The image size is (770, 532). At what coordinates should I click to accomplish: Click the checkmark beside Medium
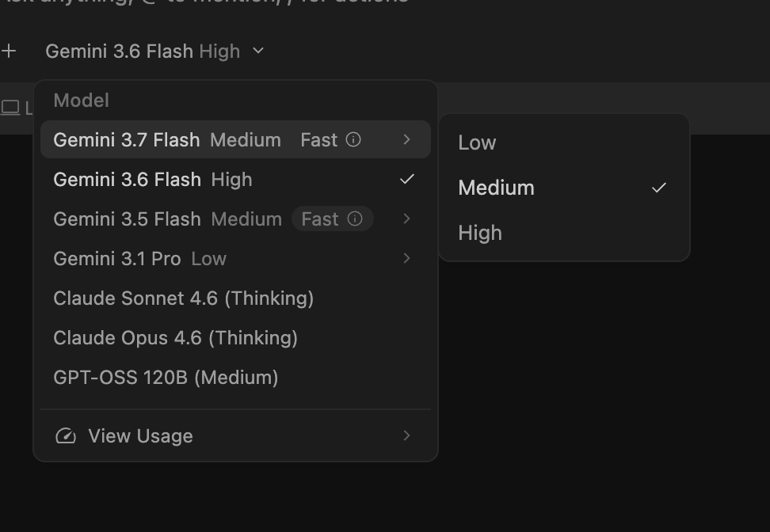pyautogui.click(x=659, y=188)
